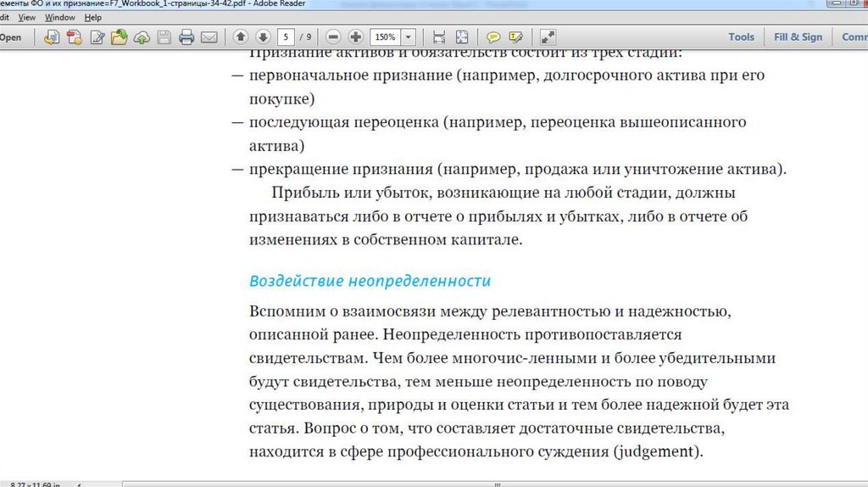Click the scrolling mode fit width icon

(x=439, y=37)
